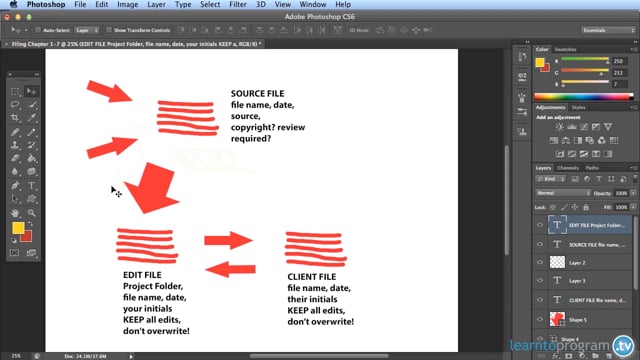Open the layer filter Kind dropdown
This screenshot has height=360, width=640.
[x=551, y=179]
